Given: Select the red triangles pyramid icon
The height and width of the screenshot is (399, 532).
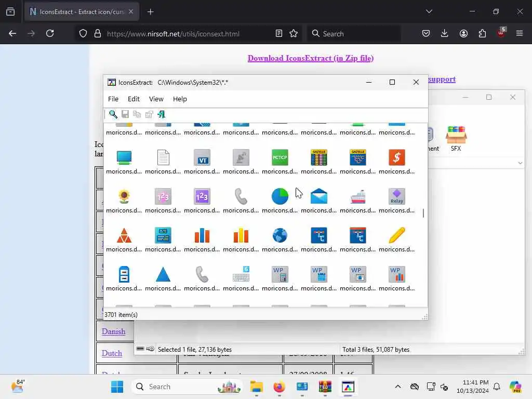Looking at the screenshot, I should (x=124, y=235).
